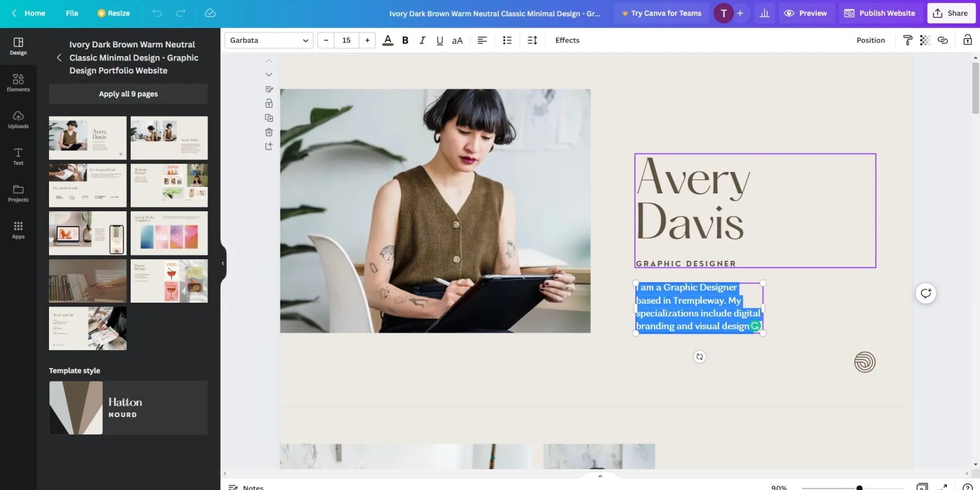980x490 pixels.
Task: Delete the element with the trash icon
Action: 268,132
